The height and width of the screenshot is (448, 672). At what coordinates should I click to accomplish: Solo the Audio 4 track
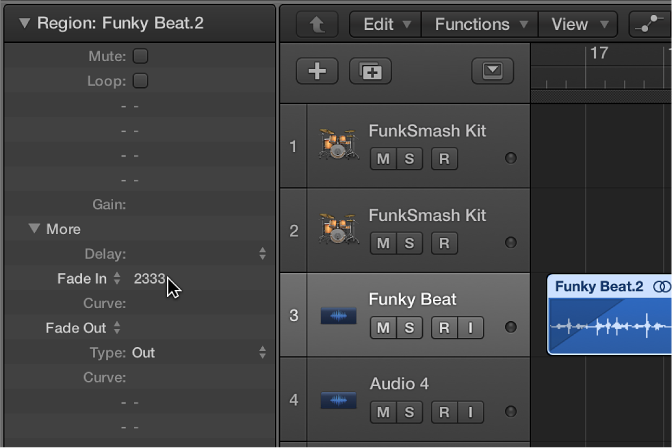click(x=409, y=411)
